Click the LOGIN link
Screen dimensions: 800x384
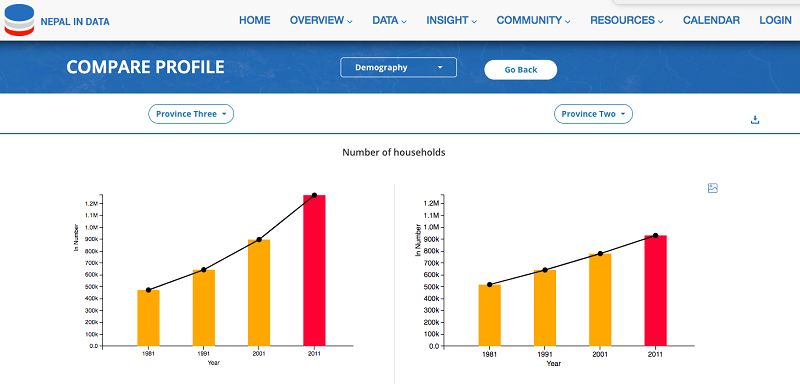point(776,20)
